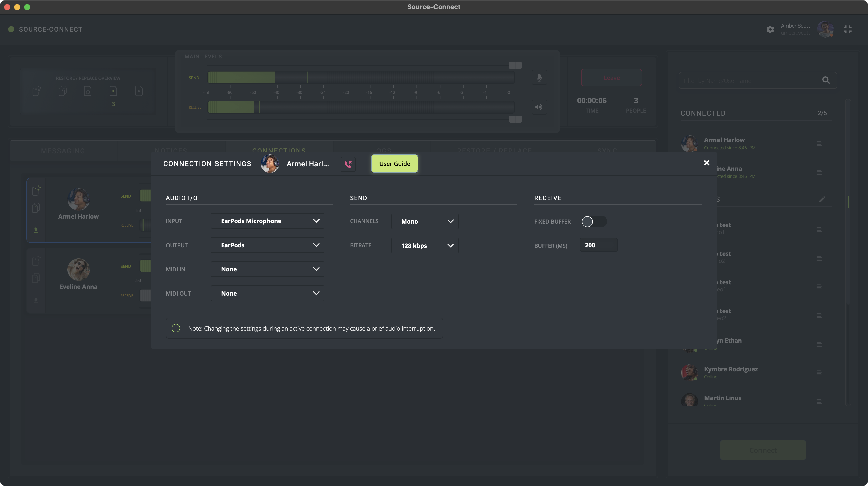
Task: Open menu icon beside Kymbre Rodriguez
Action: click(819, 373)
